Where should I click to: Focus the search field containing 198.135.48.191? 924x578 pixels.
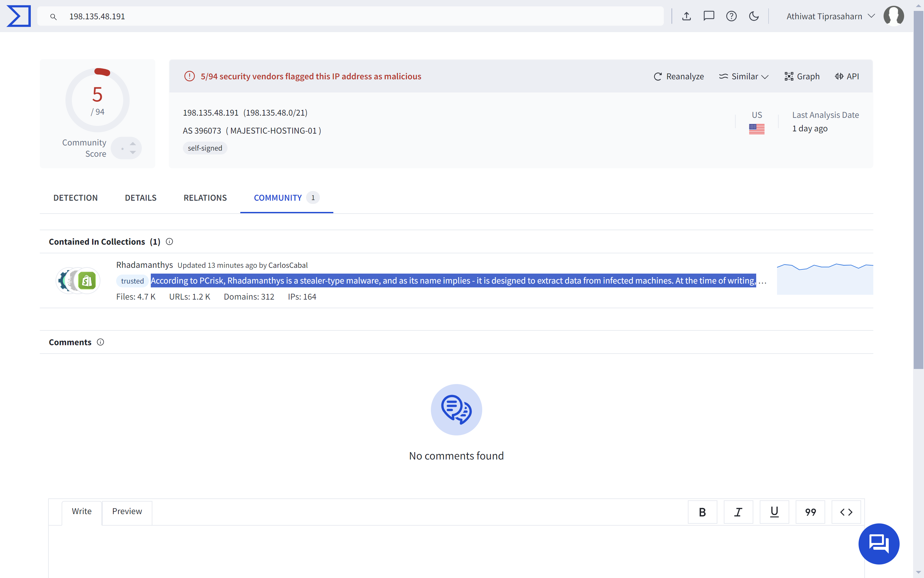350,16
